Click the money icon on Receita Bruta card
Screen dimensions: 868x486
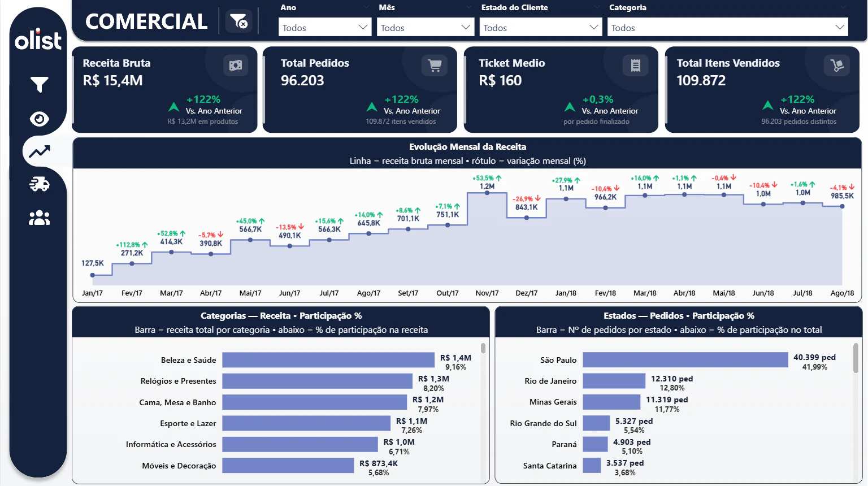[236, 66]
